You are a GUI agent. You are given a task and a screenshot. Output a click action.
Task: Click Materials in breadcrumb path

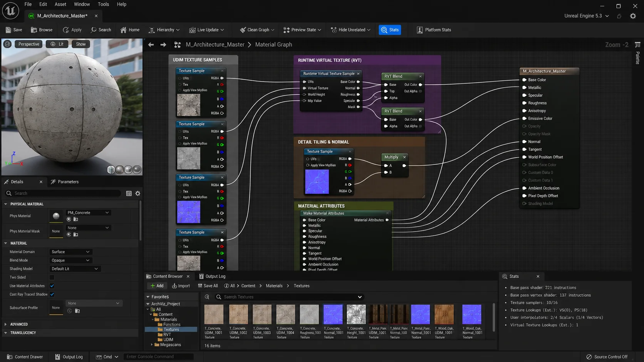(x=274, y=286)
